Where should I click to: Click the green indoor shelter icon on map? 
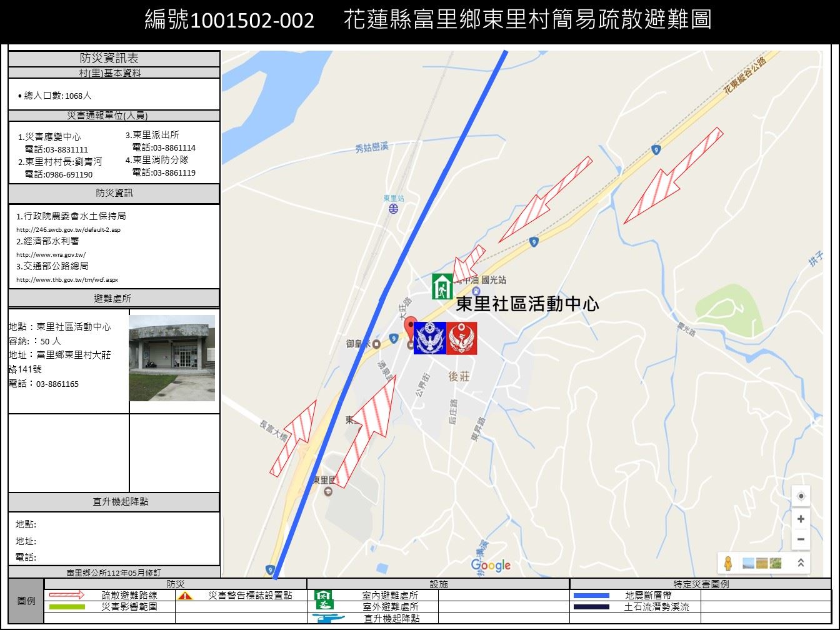click(442, 286)
